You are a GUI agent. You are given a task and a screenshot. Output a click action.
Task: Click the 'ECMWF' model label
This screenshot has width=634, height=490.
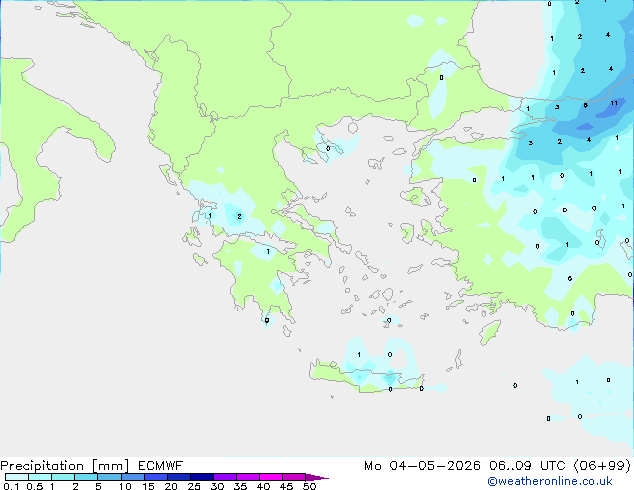[x=161, y=466]
